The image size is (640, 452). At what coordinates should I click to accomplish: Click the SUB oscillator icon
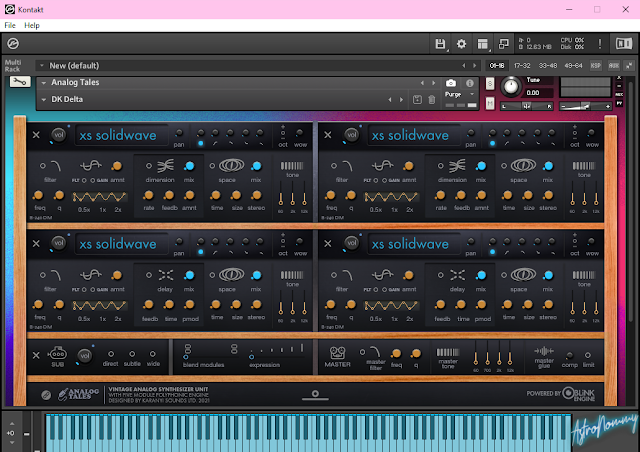tap(58, 352)
